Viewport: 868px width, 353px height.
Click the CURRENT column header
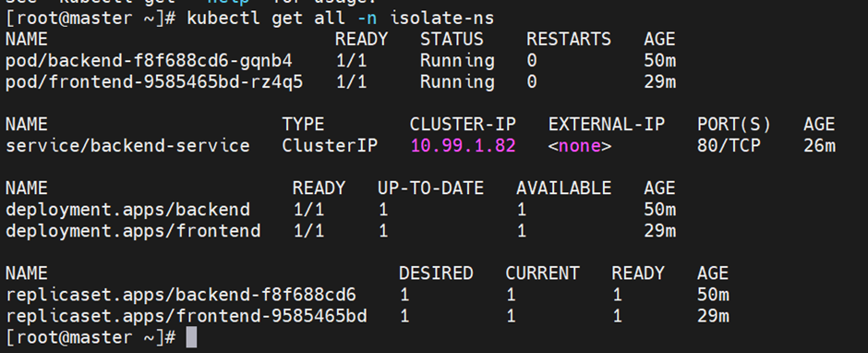point(542,274)
